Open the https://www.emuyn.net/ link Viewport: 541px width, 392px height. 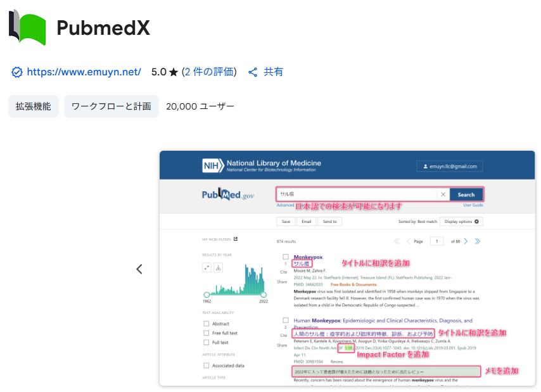coord(84,72)
